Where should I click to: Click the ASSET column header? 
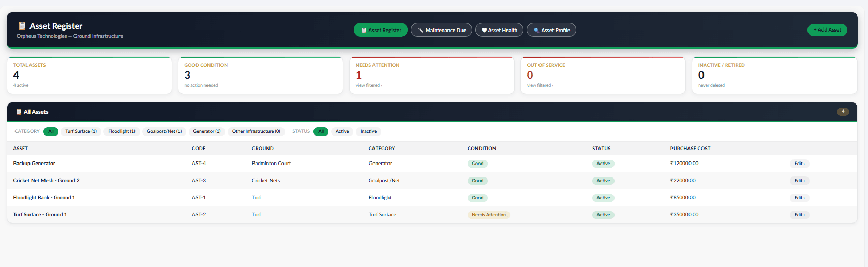pyautogui.click(x=21, y=149)
